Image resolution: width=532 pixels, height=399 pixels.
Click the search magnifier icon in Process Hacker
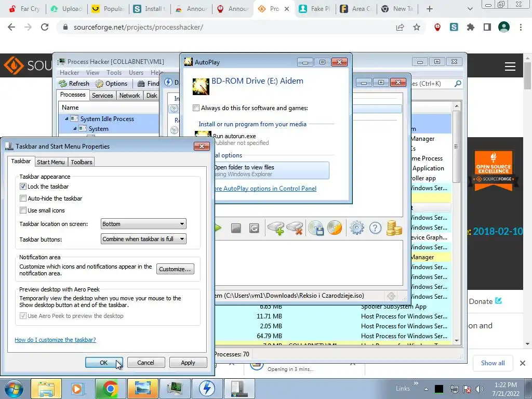458,84
